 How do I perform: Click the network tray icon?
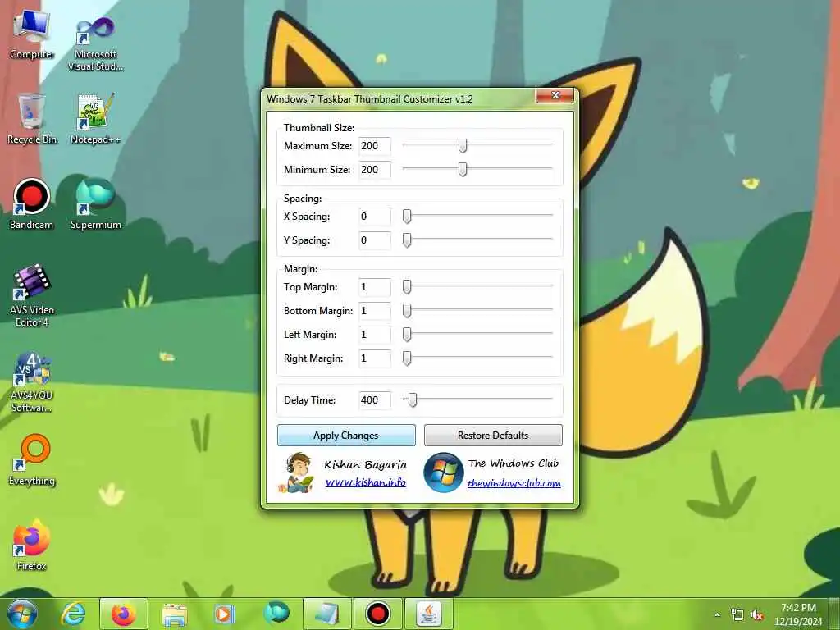coord(737,615)
